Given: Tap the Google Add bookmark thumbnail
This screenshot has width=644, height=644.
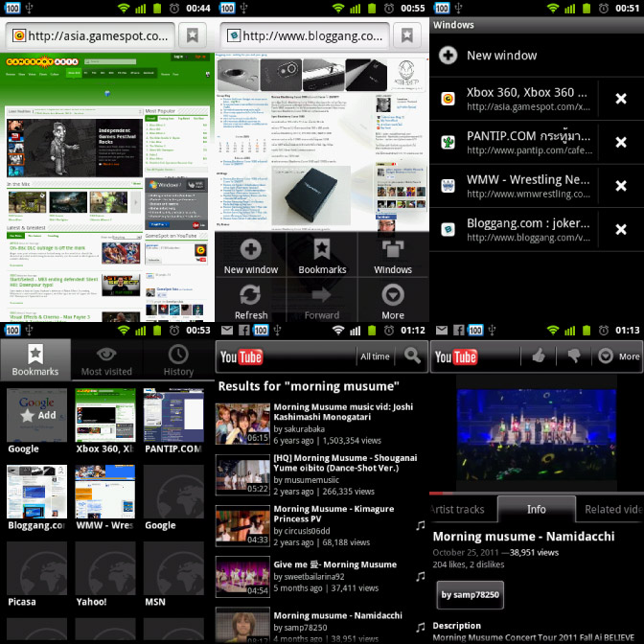Looking at the screenshot, I should point(36,415).
